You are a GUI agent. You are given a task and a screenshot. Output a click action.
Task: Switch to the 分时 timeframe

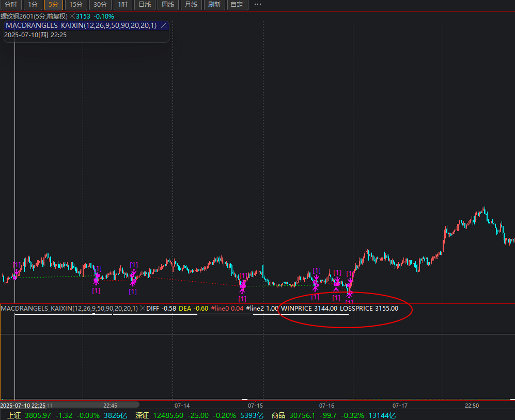tap(11, 5)
